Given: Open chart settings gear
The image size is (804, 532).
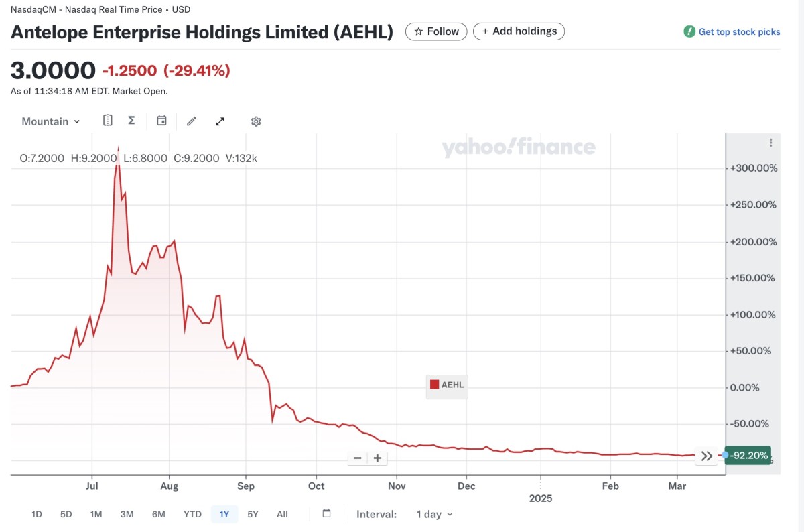Looking at the screenshot, I should point(256,121).
